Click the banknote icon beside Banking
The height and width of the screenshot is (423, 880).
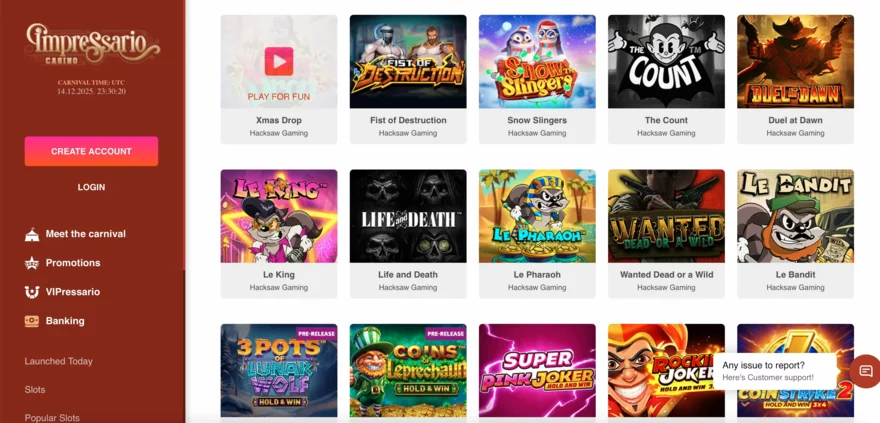tap(32, 321)
